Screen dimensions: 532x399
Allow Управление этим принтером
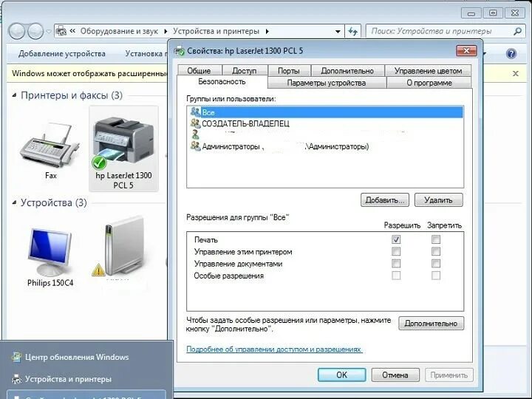pos(396,251)
